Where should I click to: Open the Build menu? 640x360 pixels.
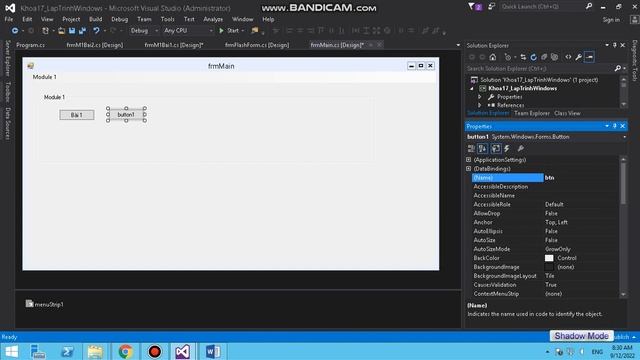[x=96, y=19]
